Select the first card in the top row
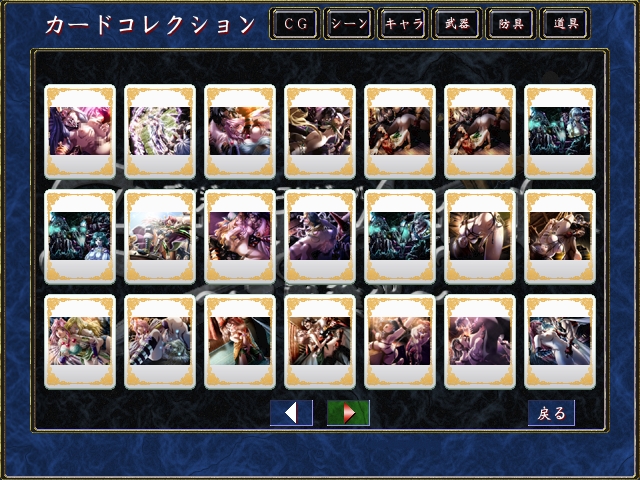This screenshot has height=480, width=640. 80,132
